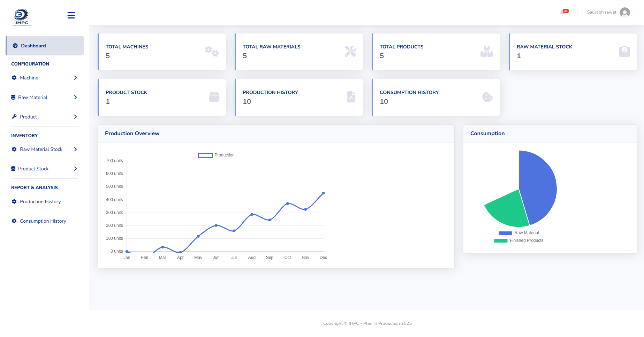Viewport: 644px width, 337px height.
Task: Click the hamburger menu icon
Action: [x=71, y=15]
